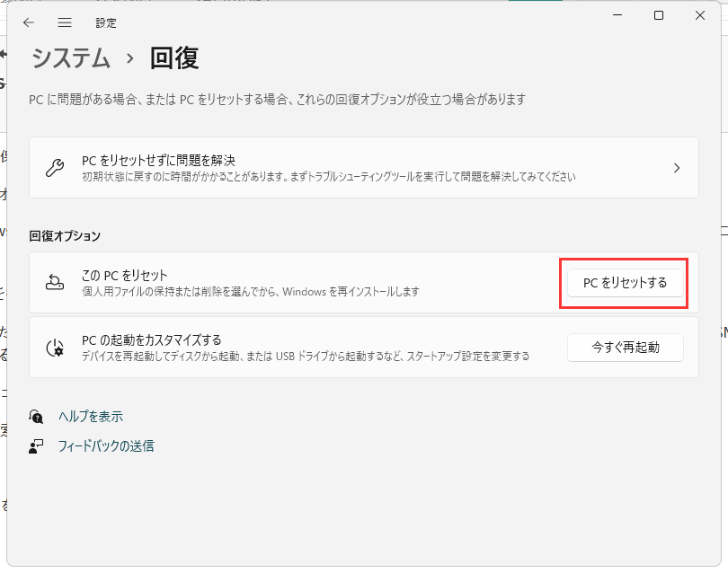Click the 回復 page heading
The width and height of the screenshot is (728, 573).
[x=177, y=57]
